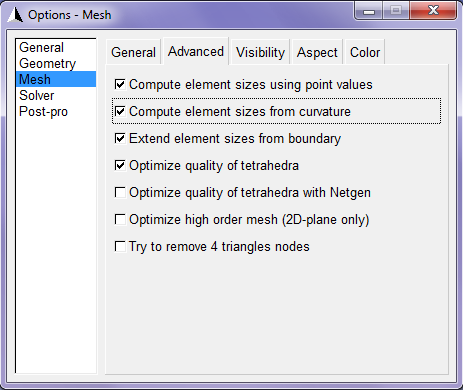Switch to the Aspect tab
Viewport: 465px width, 392px height.
(317, 52)
